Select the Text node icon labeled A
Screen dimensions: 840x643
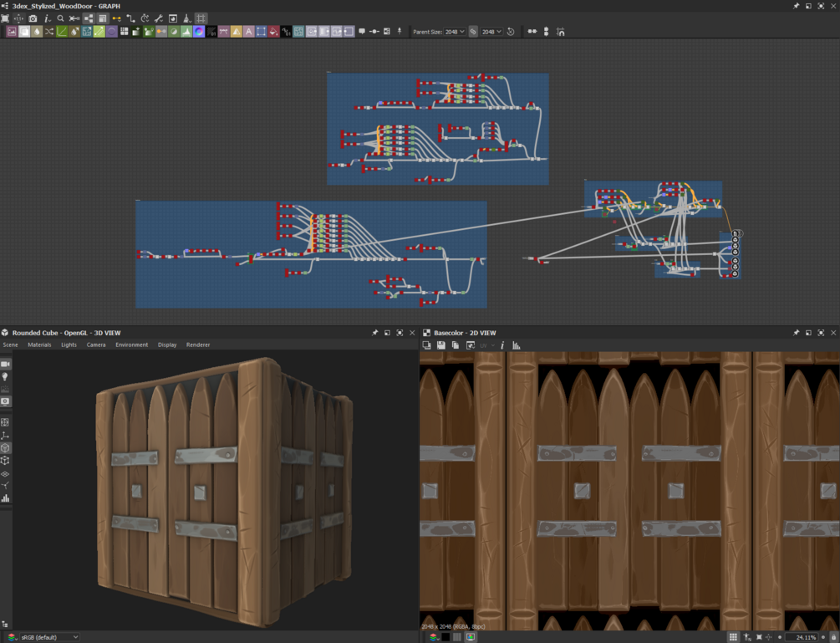pos(249,32)
